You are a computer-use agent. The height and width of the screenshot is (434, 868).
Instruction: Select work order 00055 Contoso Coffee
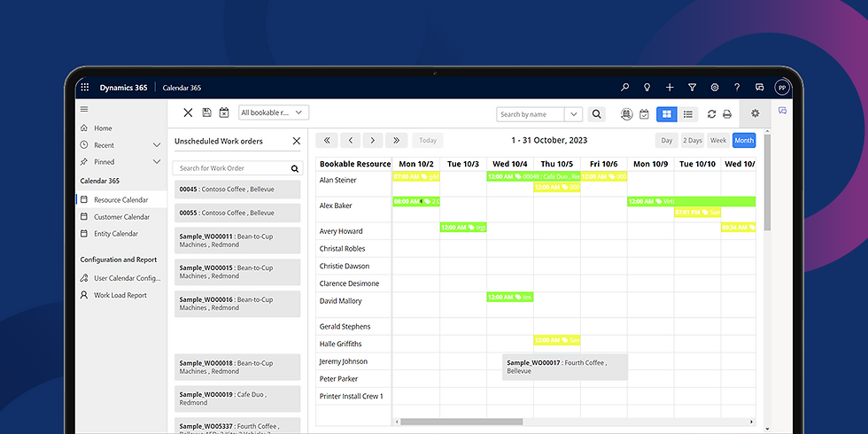pyautogui.click(x=237, y=213)
